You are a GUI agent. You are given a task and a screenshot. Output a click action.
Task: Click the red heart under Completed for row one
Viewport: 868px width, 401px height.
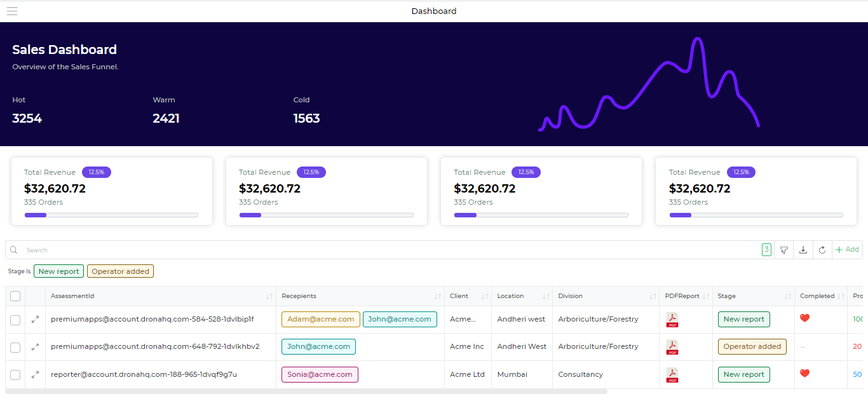[804, 317]
